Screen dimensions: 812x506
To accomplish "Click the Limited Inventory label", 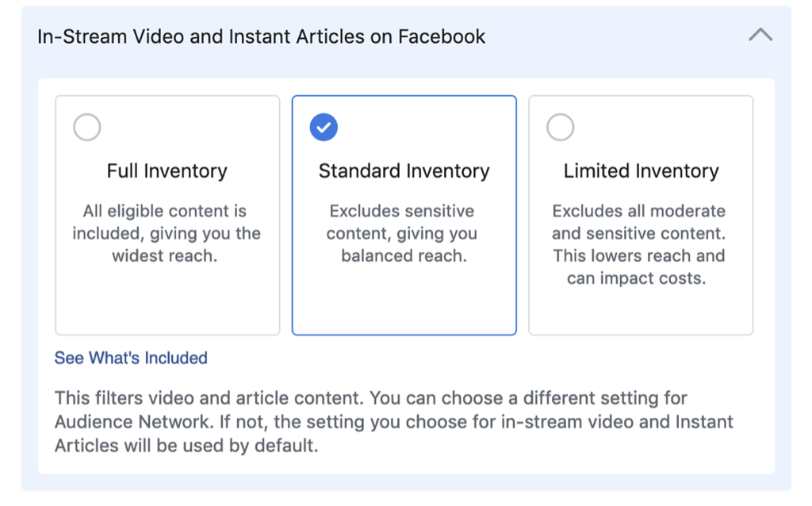I will (640, 170).
